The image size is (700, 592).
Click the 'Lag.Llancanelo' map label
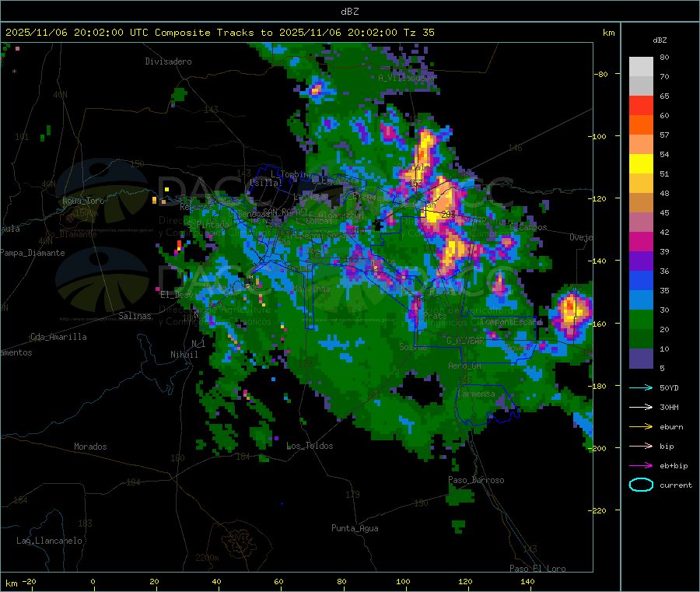pyautogui.click(x=49, y=541)
